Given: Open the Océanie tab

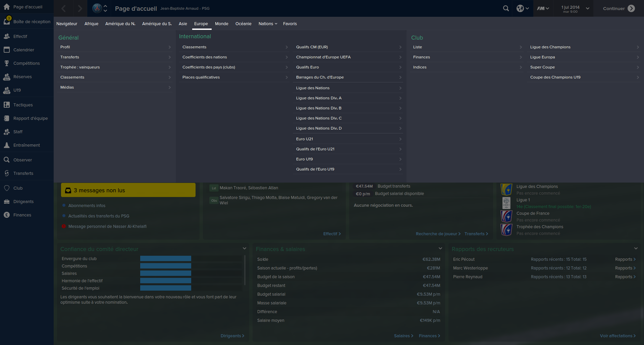Looking at the screenshot, I should (x=243, y=23).
